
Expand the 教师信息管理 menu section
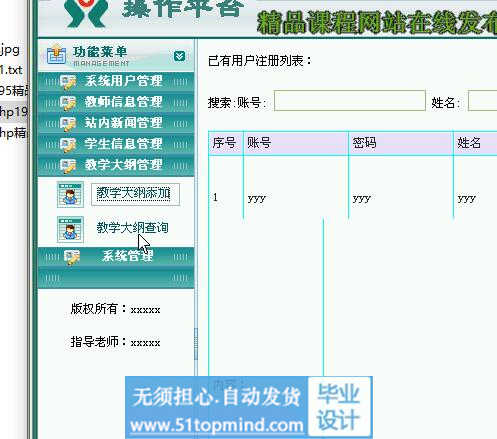pos(116,102)
